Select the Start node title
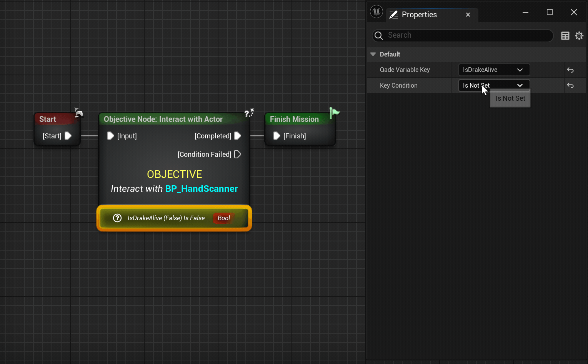Image resolution: width=588 pixels, height=364 pixels. 48,119
